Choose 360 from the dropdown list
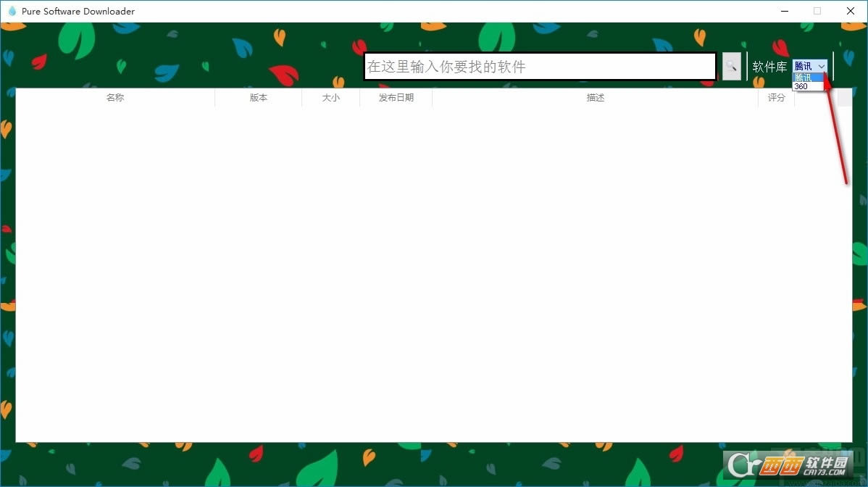868x487 pixels. tap(808, 86)
